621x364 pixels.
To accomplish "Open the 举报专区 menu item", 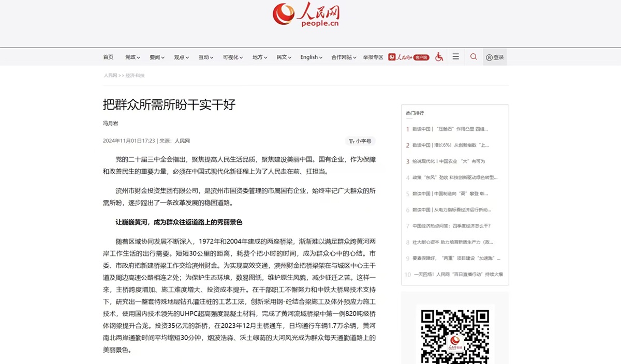I will pos(373,57).
